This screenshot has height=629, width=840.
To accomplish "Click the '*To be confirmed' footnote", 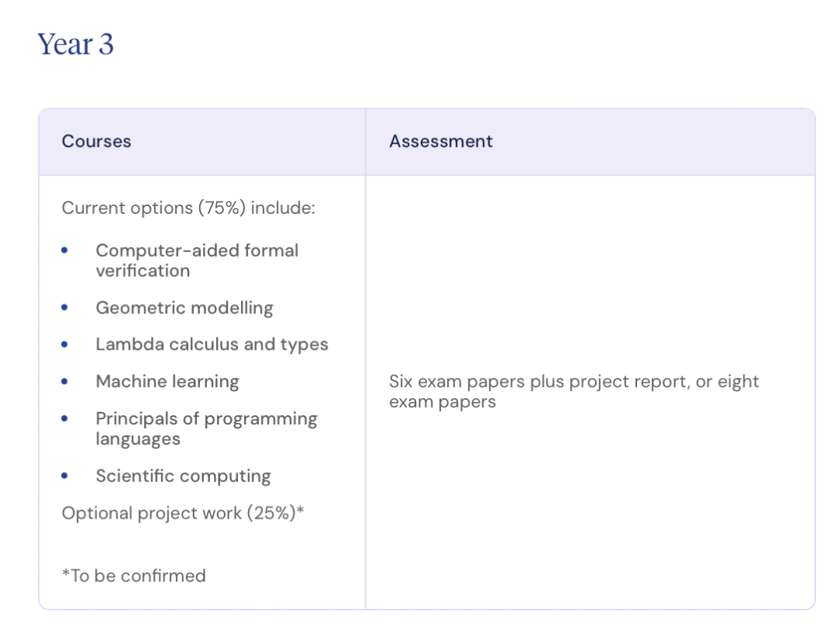I will point(134,576).
